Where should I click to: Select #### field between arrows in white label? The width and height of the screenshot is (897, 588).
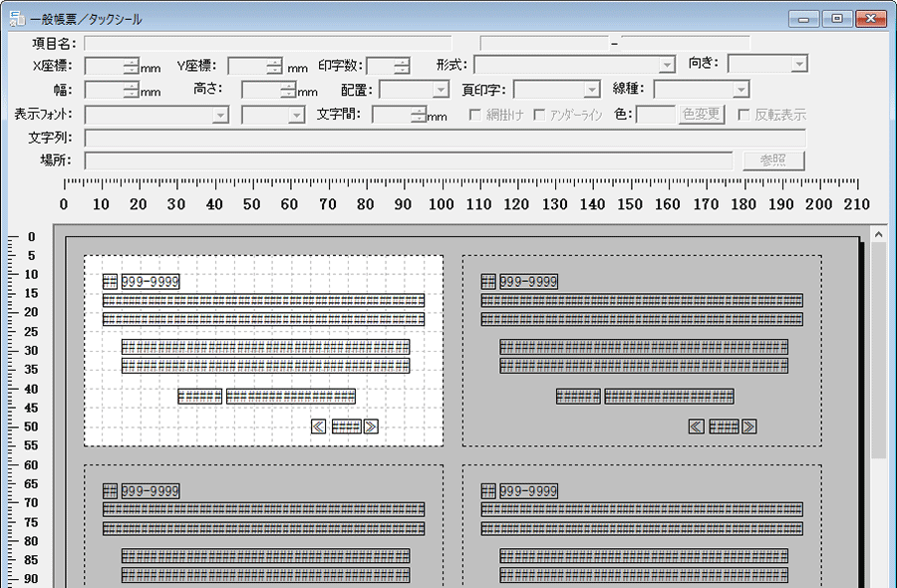point(346,427)
